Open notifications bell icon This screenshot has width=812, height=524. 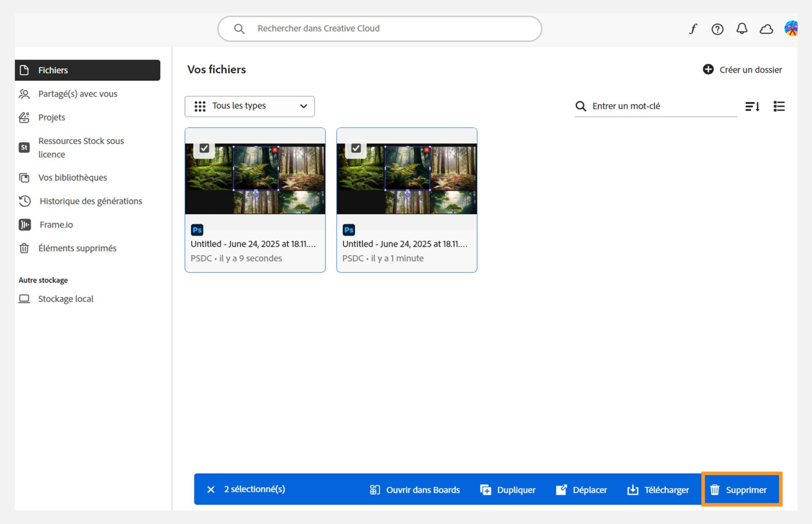click(x=742, y=29)
